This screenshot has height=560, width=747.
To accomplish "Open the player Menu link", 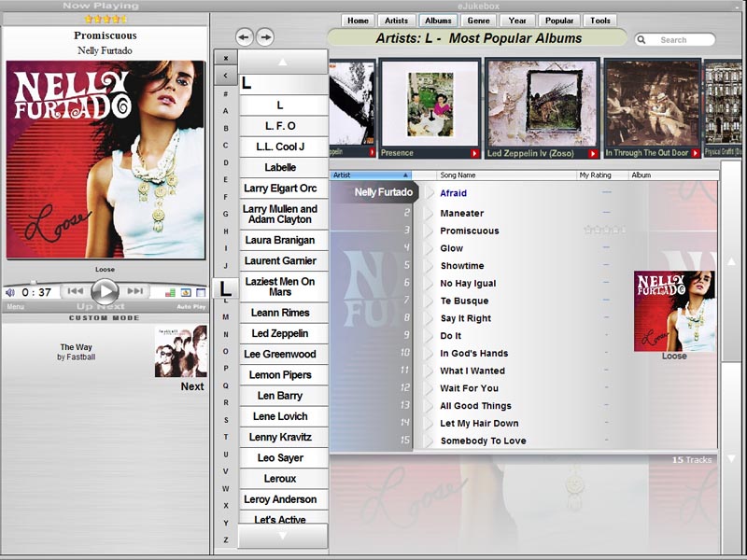I will 16,306.
